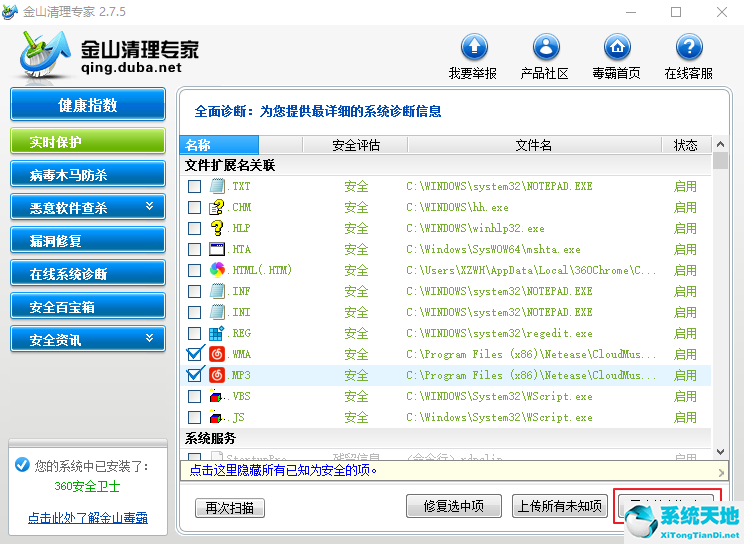
Task: Select the 系统服务 group header
Action: point(446,438)
